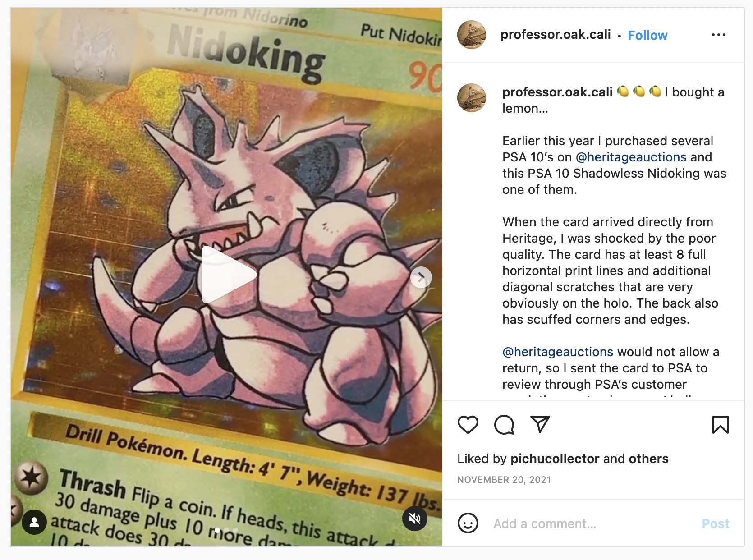
Task: Follow professor.oak.cali
Action: click(647, 35)
